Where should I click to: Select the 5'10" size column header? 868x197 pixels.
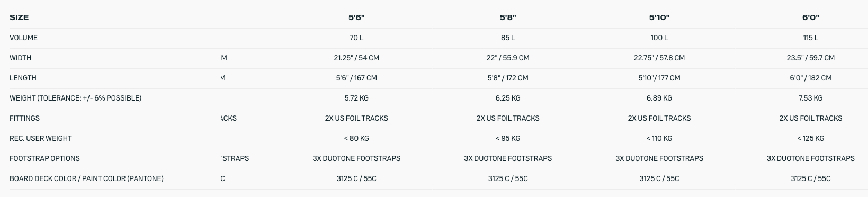pos(659,17)
